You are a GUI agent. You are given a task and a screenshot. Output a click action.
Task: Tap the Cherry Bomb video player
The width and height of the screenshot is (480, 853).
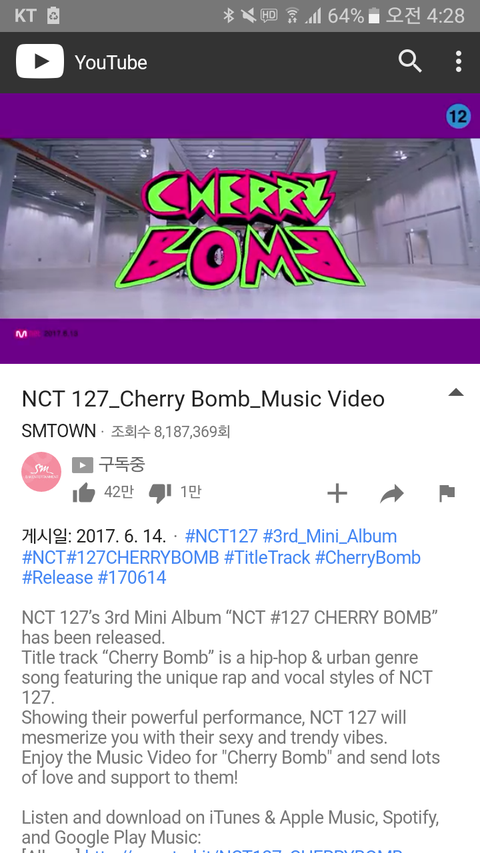240,228
